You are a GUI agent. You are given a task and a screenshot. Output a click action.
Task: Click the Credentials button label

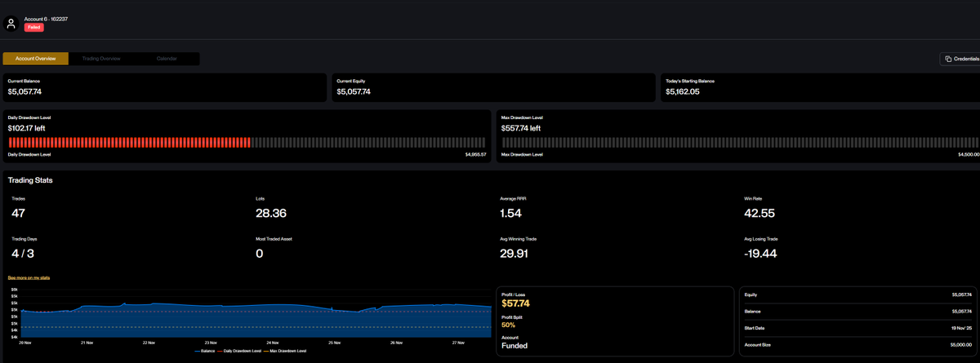pos(966,59)
